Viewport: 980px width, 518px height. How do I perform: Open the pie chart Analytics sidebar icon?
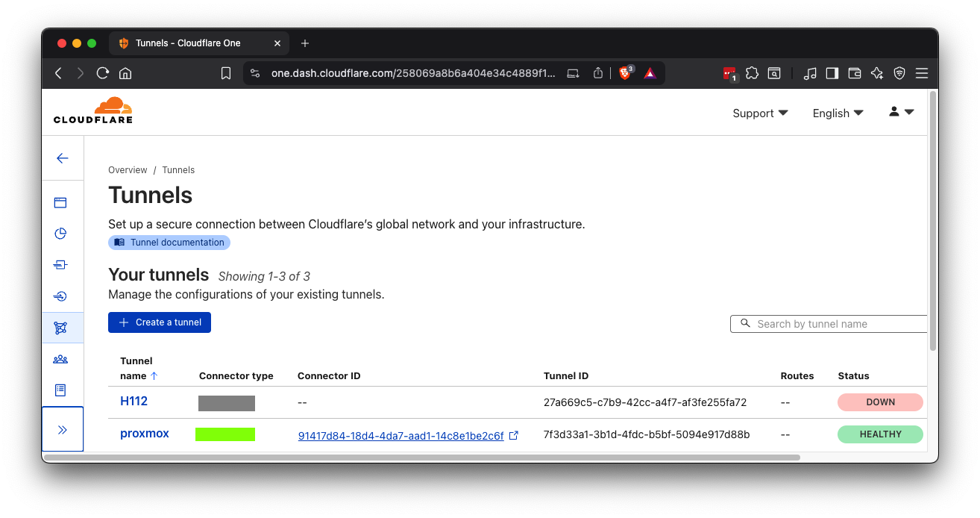tap(61, 234)
